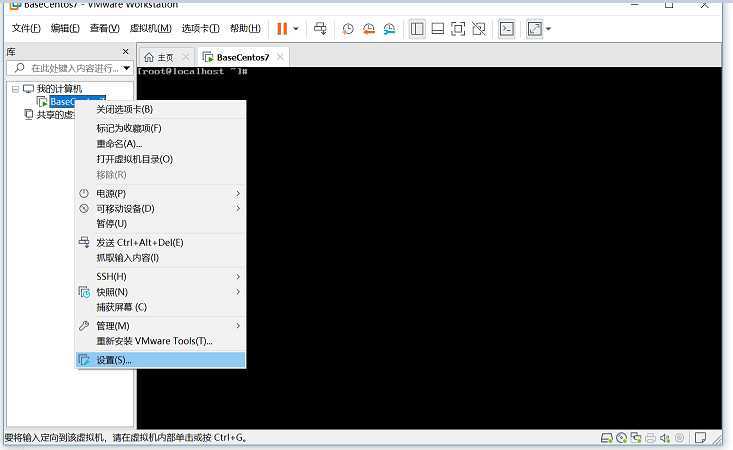Expand the 电源(P) submenu
Image resolution: width=733 pixels, height=450 pixels.
(160, 193)
